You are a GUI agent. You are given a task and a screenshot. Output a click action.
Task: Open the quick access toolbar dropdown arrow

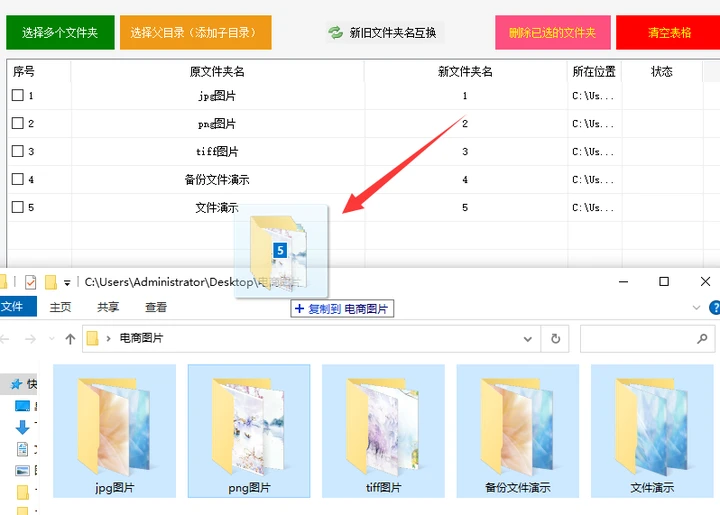tap(67, 283)
